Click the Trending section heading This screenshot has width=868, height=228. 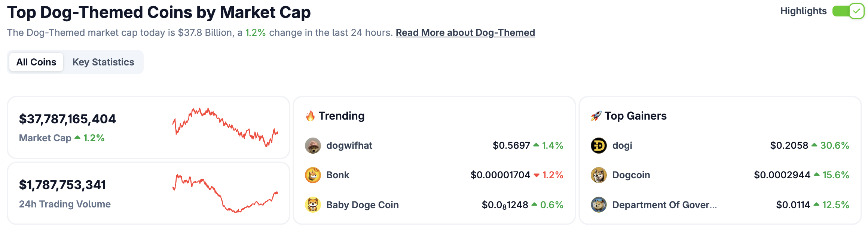(342, 116)
